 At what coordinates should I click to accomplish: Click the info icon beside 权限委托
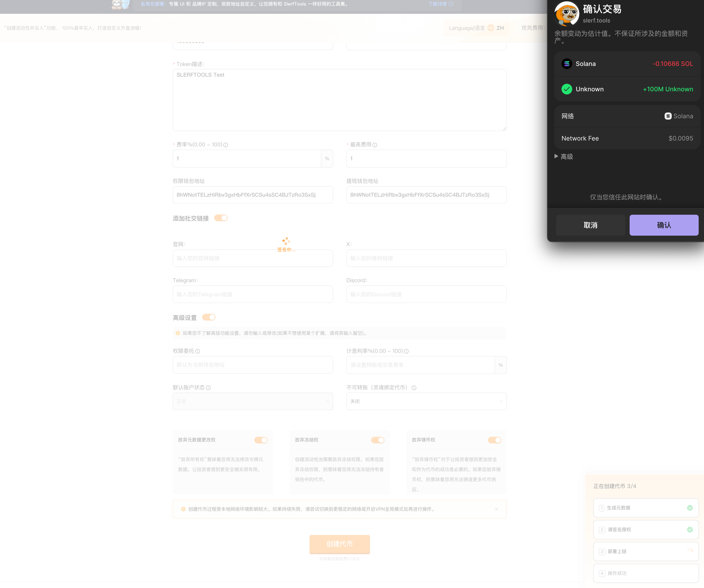(x=197, y=351)
